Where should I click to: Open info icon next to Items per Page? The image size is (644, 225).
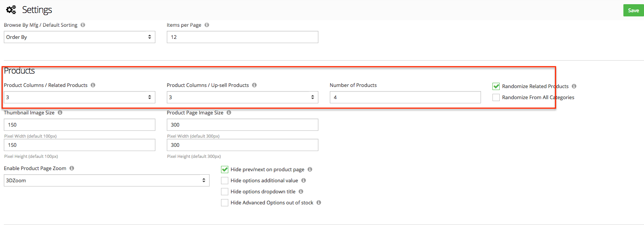(x=207, y=25)
